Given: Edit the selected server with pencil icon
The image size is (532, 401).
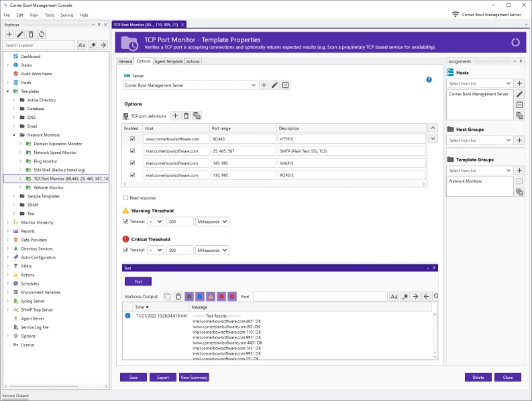Looking at the screenshot, I should [x=275, y=85].
